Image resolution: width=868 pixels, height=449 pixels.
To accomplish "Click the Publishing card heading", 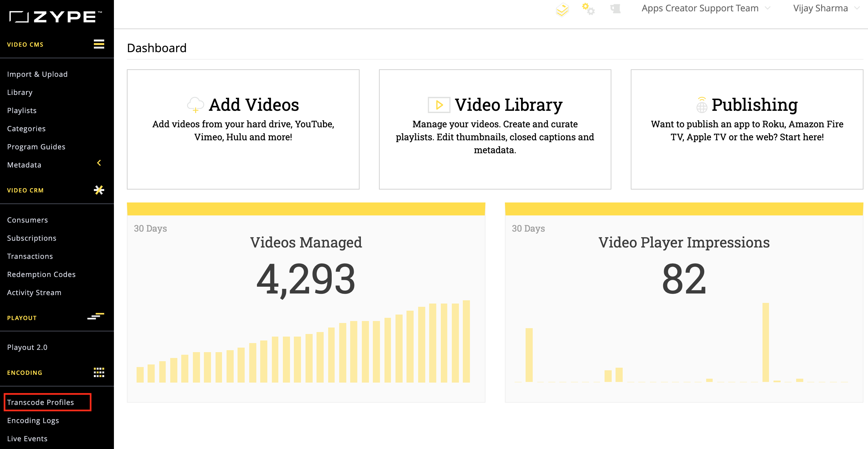I will (x=754, y=105).
